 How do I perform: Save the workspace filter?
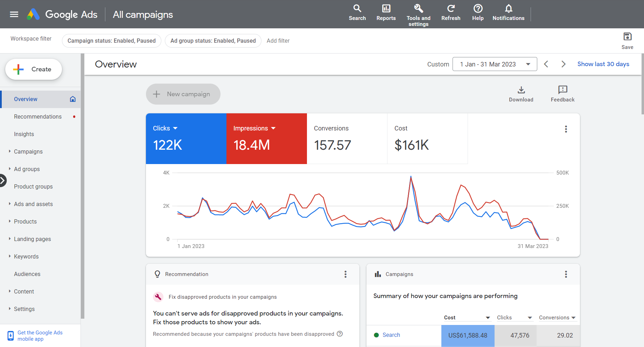coord(627,37)
